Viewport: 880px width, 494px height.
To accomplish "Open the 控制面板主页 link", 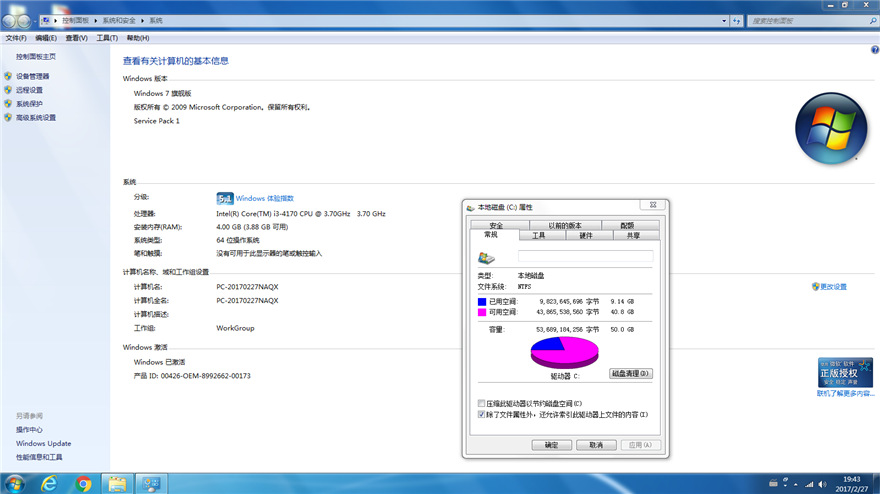I will 36,57.
